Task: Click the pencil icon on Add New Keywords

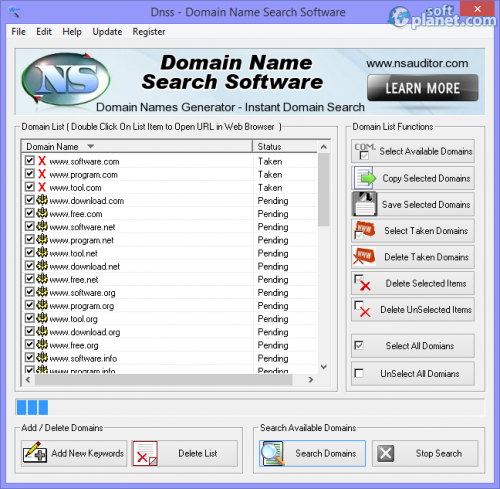Action: 35,453
